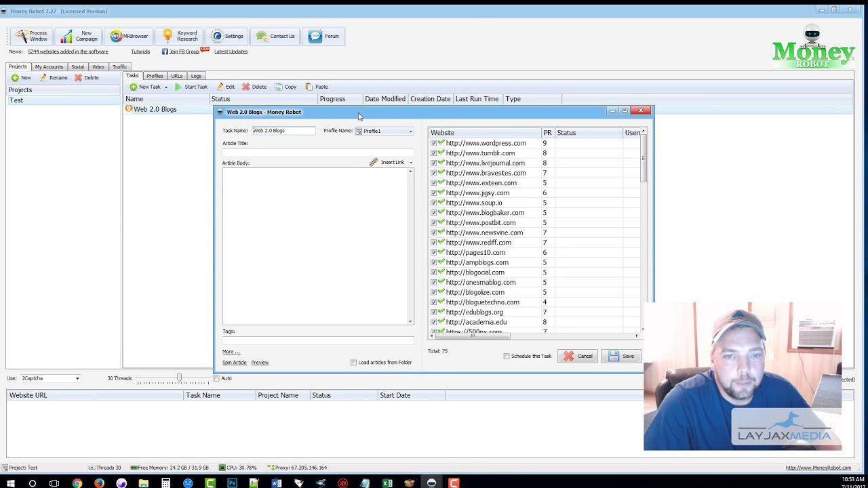Click into the Task Name field

[x=283, y=131]
